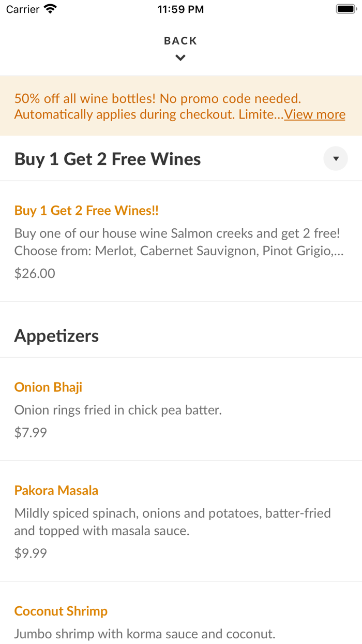The image size is (362, 644).
Task: Collapse the menu using the BACK chevron
Action: (x=180, y=57)
